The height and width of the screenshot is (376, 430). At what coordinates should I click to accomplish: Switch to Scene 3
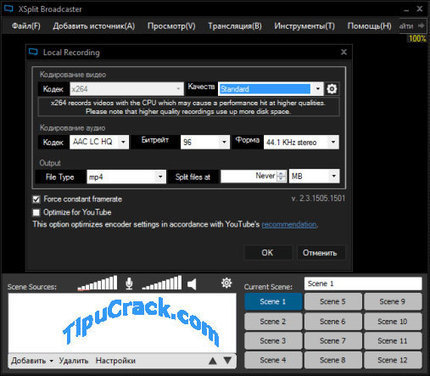(273, 341)
